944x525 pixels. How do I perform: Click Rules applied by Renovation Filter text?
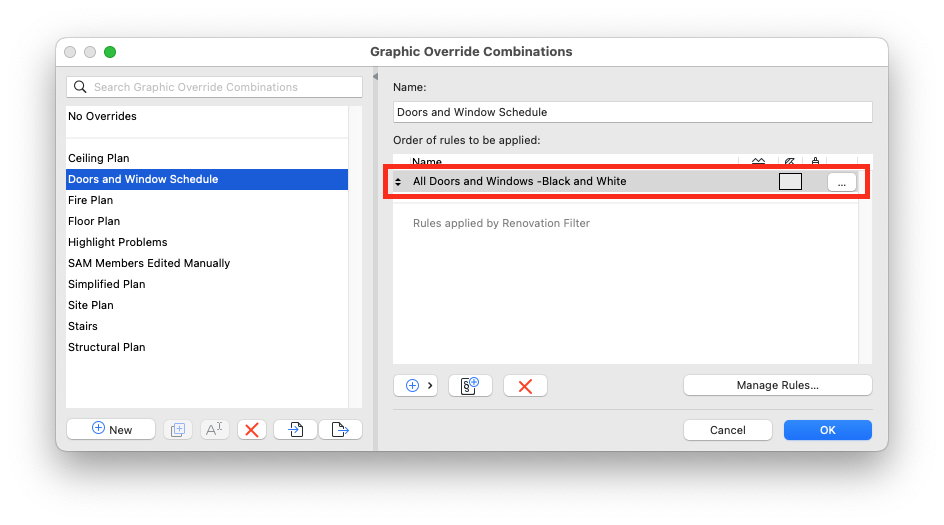(501, 223)
